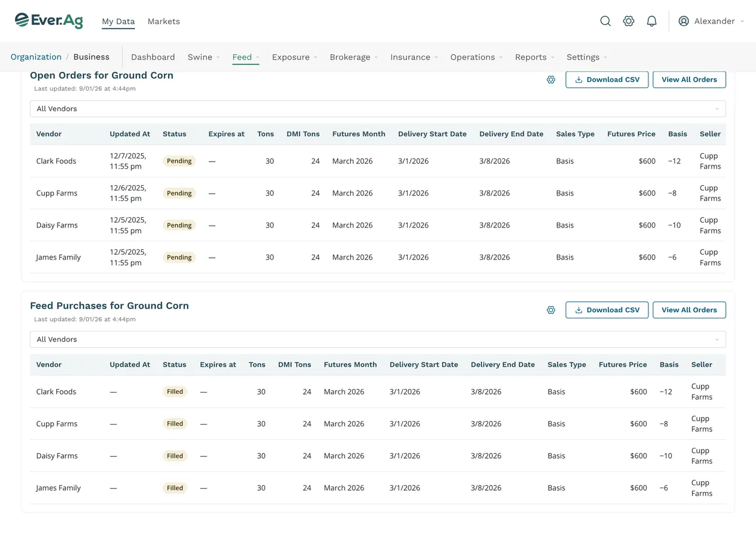756x538 pixels.
Task: Select James Family in Open Orders
Action: (59, 257)
